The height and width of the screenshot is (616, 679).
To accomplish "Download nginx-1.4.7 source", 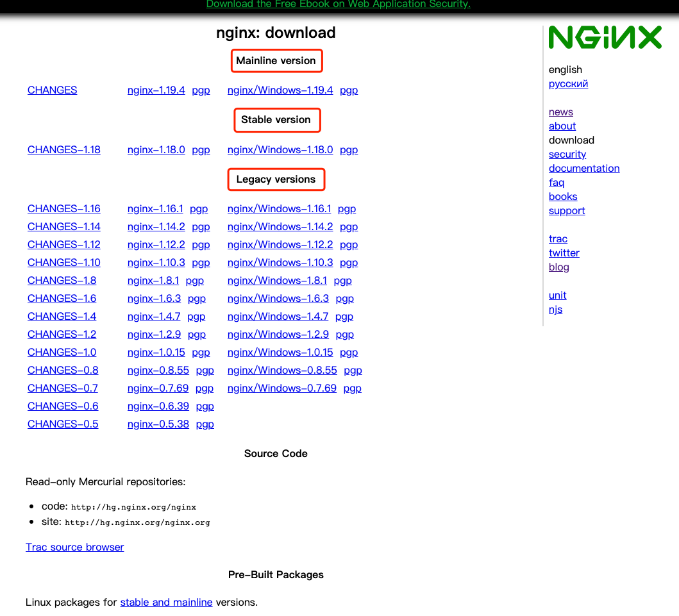I will tap(154, 317).
